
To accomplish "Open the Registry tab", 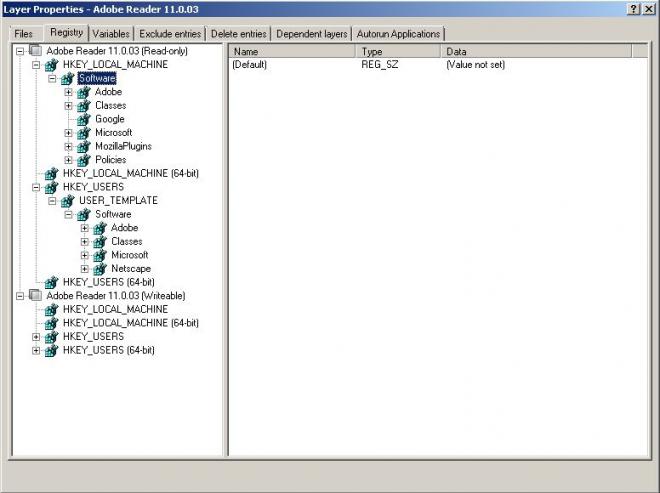I will tap(67, 32).
